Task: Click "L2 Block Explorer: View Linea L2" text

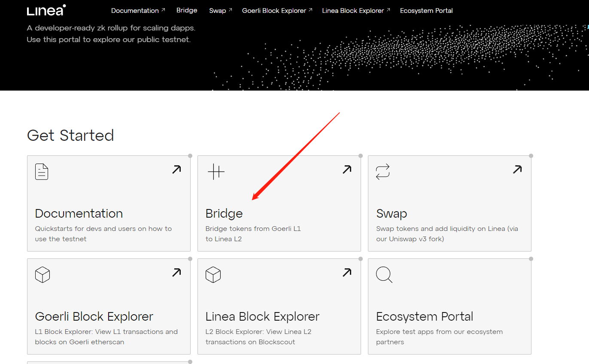Action: click(258, 337)
